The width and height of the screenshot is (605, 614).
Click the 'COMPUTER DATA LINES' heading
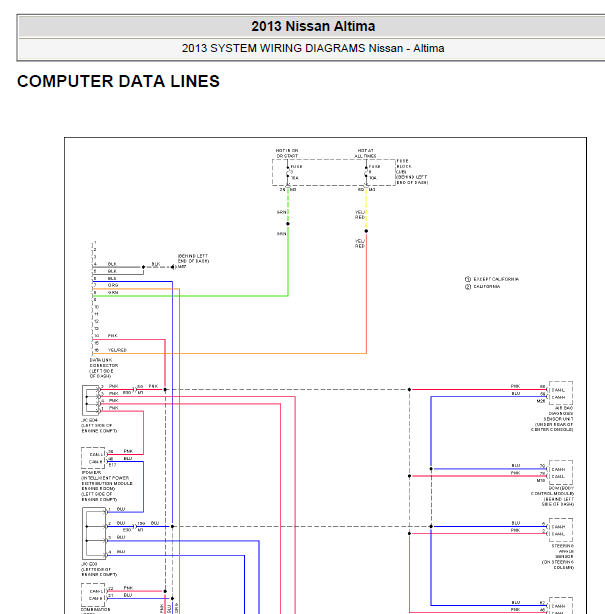click(x=118, y=81)
